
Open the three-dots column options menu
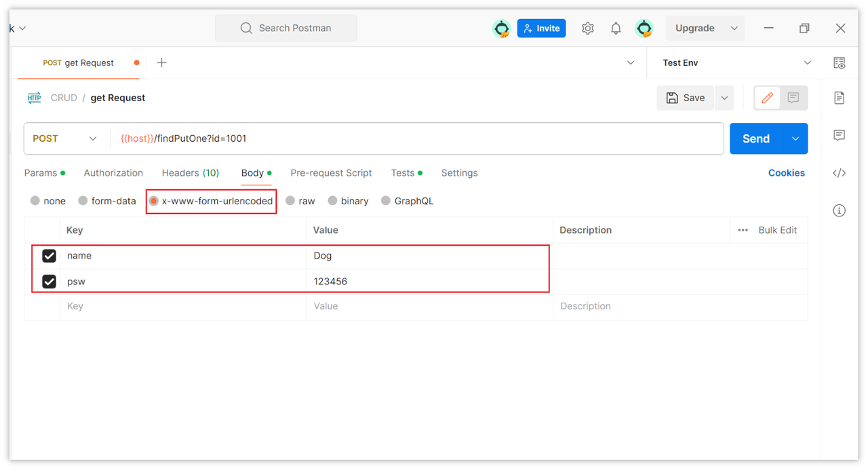pyautogui.click(x=743, y=230)
